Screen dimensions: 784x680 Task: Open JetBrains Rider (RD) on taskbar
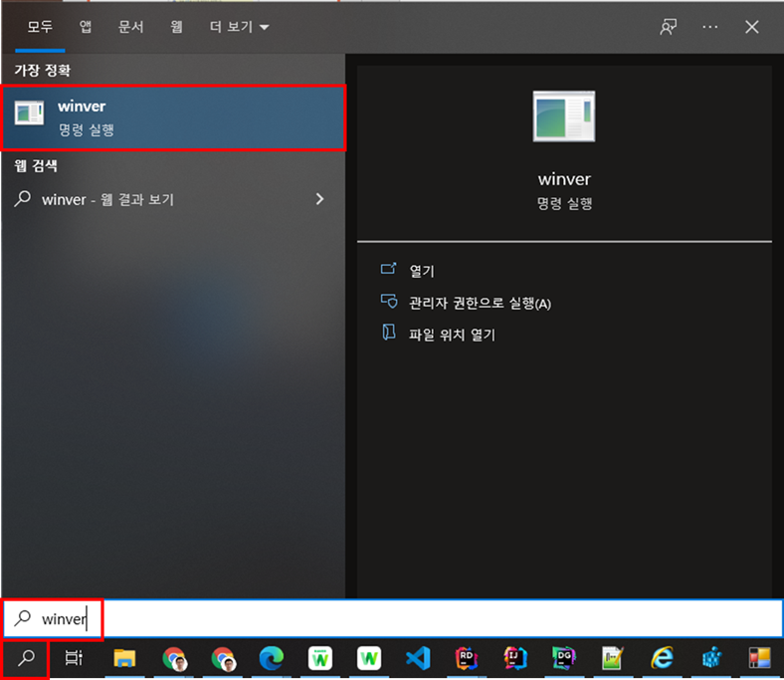click(467, 658)
